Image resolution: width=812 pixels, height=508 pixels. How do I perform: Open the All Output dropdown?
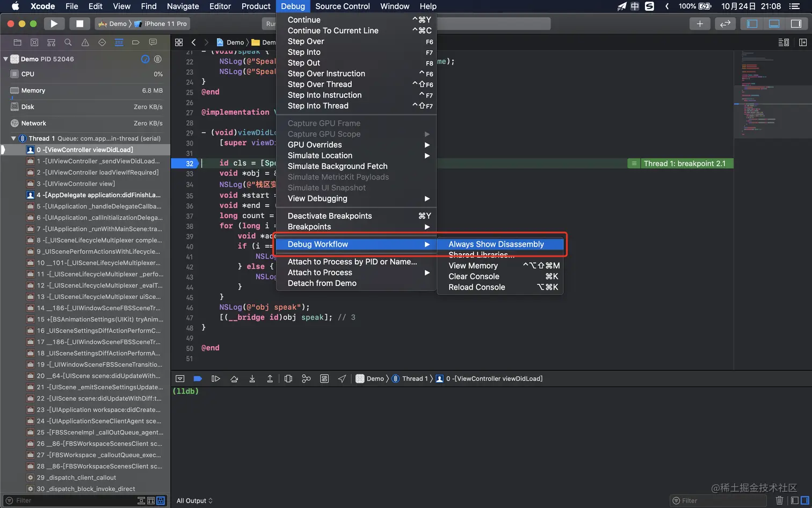[x=194, y=500]
